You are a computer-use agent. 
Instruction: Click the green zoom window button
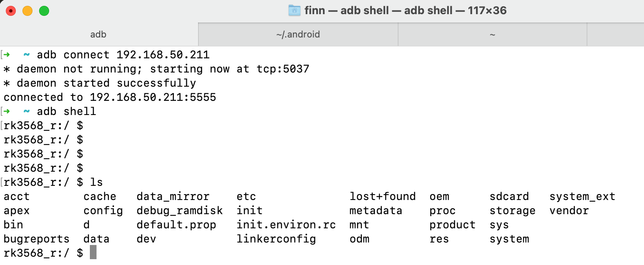[x=44, y=11]
